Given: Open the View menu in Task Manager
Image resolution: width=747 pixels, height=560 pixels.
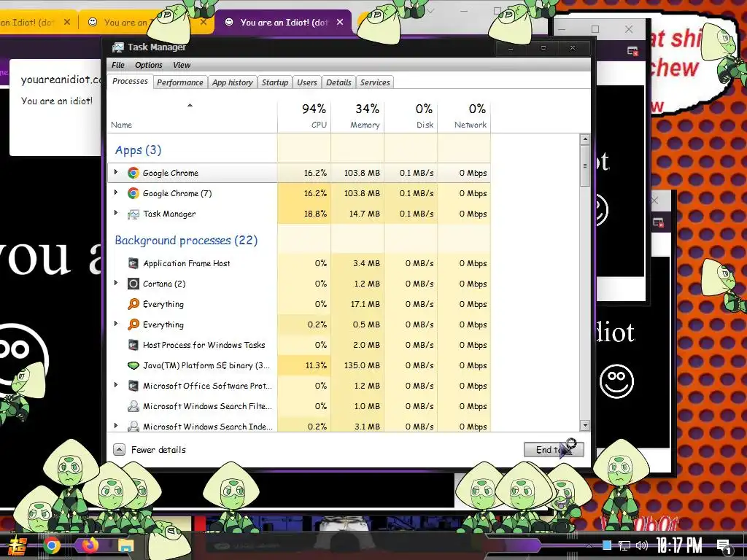Looking at the screenshot, I should coord(182,65).
